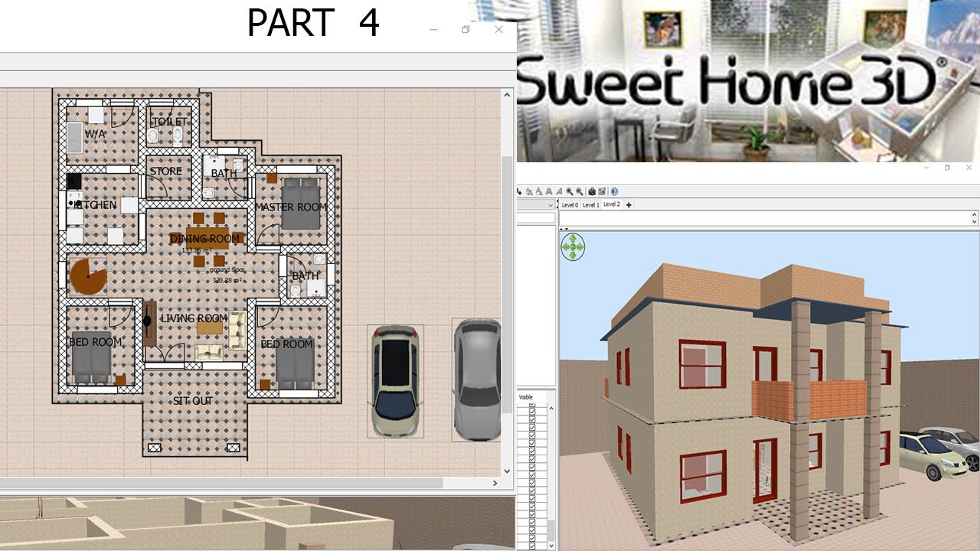
Task: Click the down arrow on 3D navigation compass
Action: (573, 256)
